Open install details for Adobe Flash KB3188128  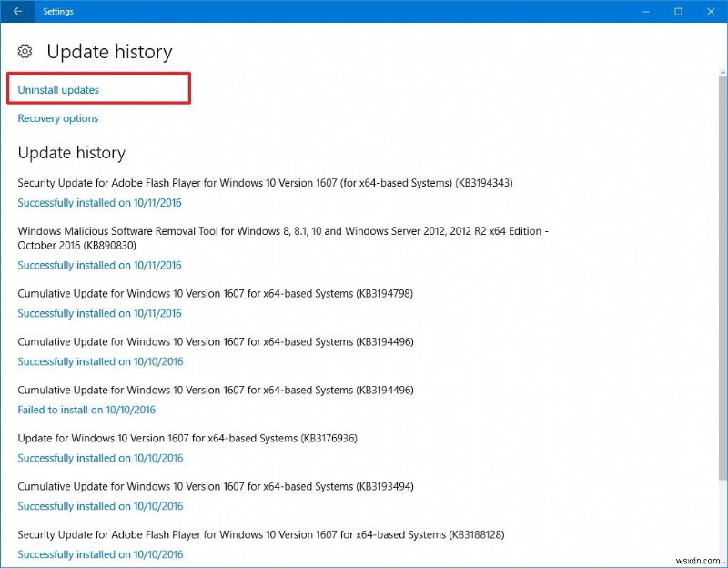[x=100, y=554]
